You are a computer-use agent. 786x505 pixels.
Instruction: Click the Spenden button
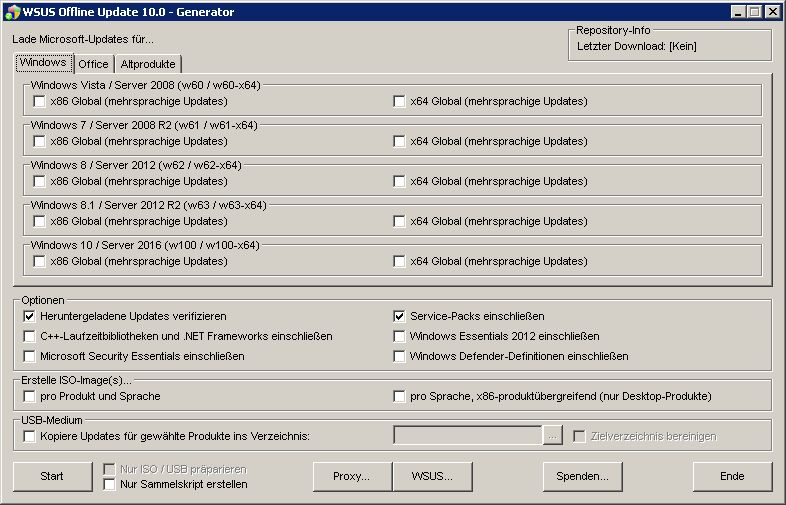pos(582,476)
